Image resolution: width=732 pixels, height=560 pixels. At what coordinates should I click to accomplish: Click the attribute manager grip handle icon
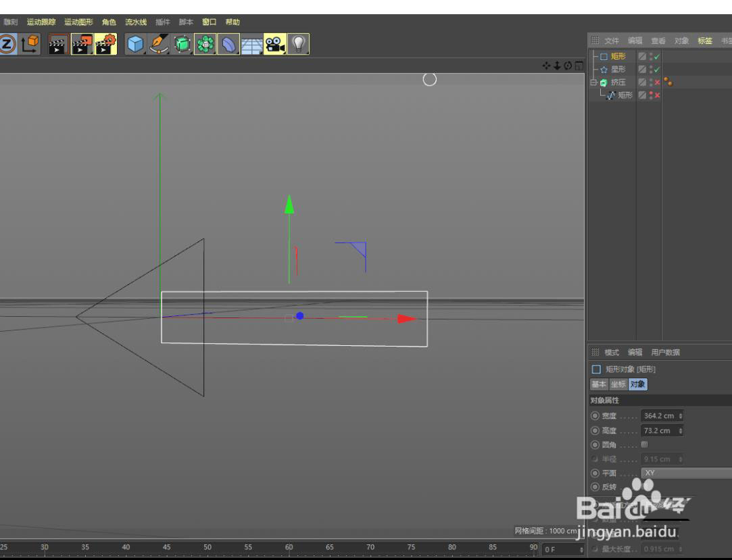tap(595, 352)
